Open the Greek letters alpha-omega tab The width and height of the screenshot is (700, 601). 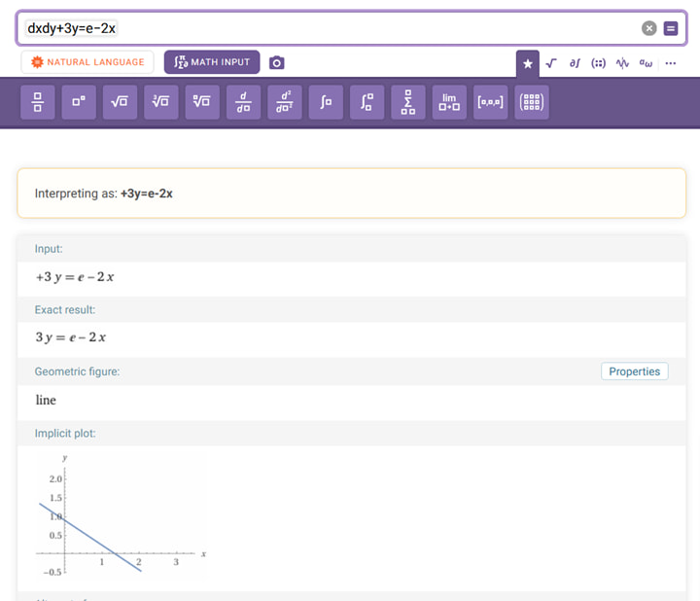point(646,63)
